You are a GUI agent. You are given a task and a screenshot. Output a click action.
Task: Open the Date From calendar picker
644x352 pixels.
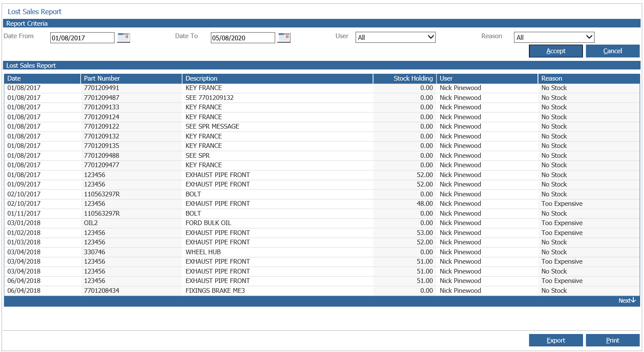click(124, 38)
